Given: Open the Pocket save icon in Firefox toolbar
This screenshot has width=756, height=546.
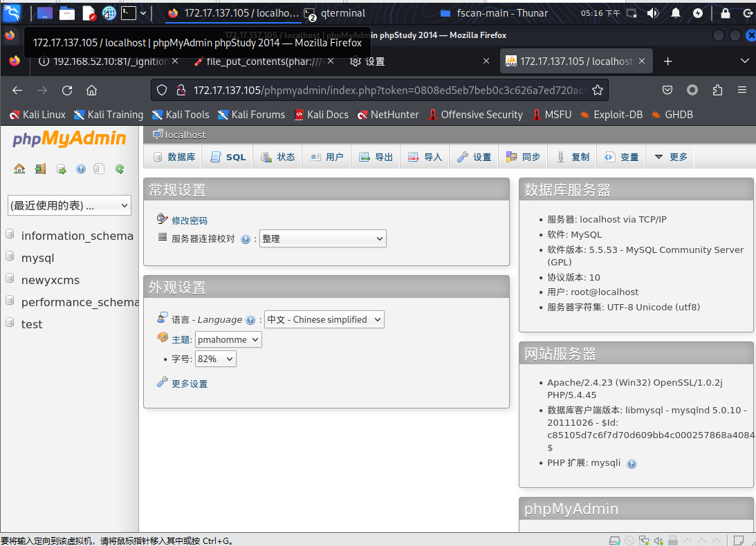Looking at the screenshot, I should [x=667, y=90].
